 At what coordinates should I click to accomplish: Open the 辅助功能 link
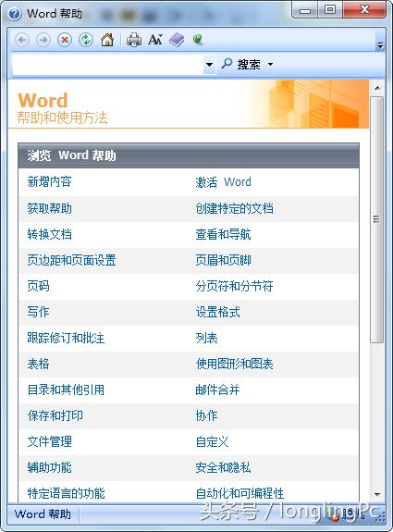tap(50, 467)
